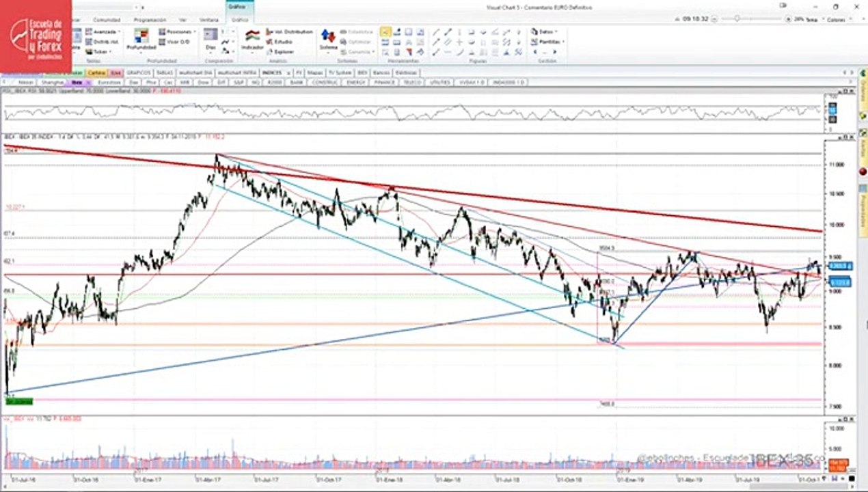Open the Plantillas templates dropdown

[549, 42]
